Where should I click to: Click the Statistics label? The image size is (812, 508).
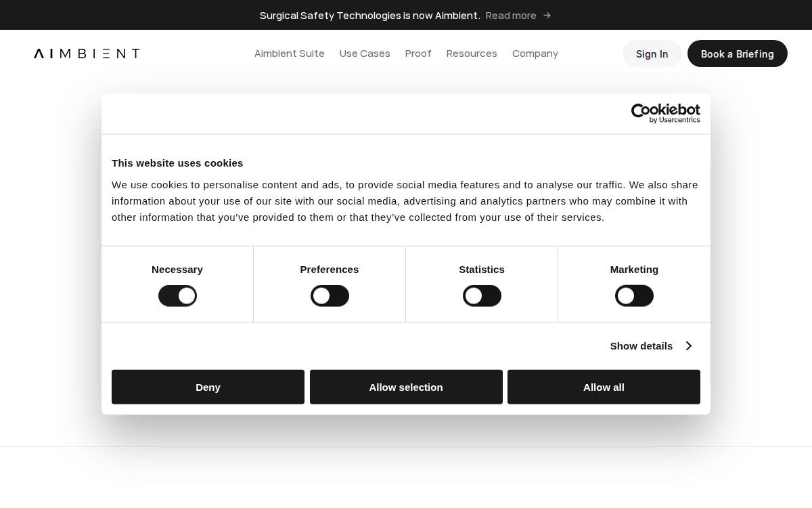click(482, 270)
